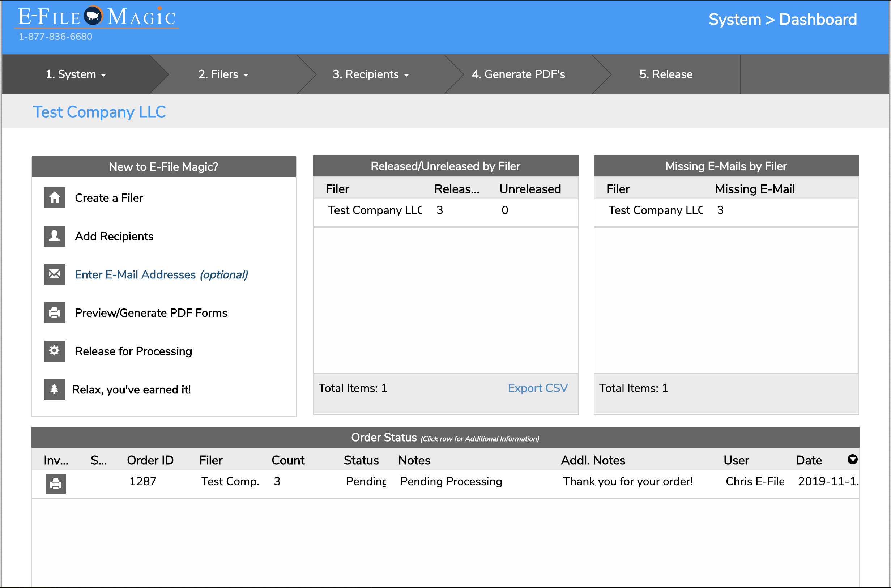891x588 pixels.
Task: Click Export CSV in Released/Unreleased panel
Action: pos(538,388)
